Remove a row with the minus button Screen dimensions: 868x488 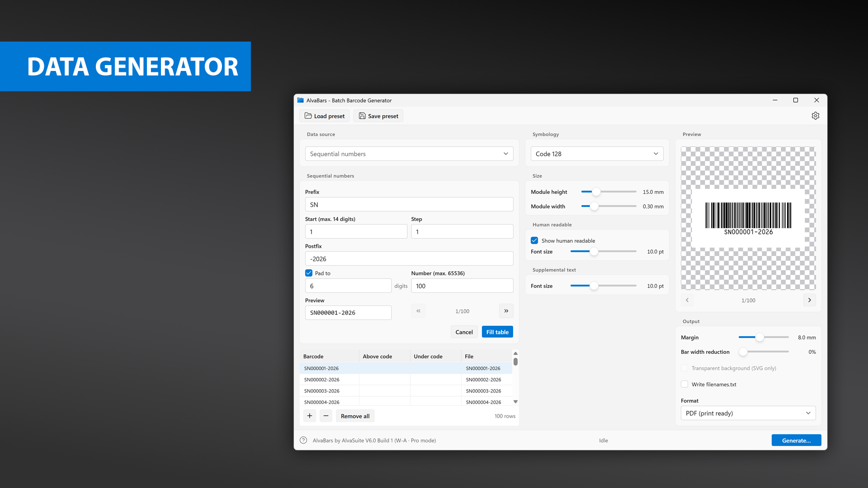point(326,416)
